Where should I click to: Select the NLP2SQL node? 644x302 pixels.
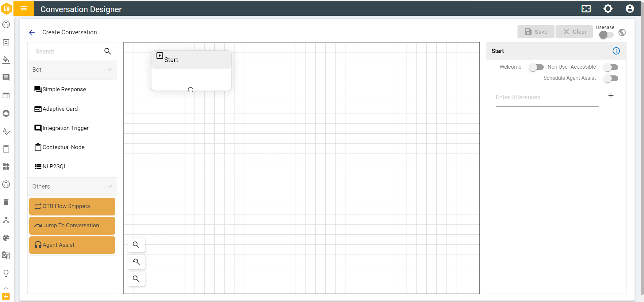[x=51, y=166]
